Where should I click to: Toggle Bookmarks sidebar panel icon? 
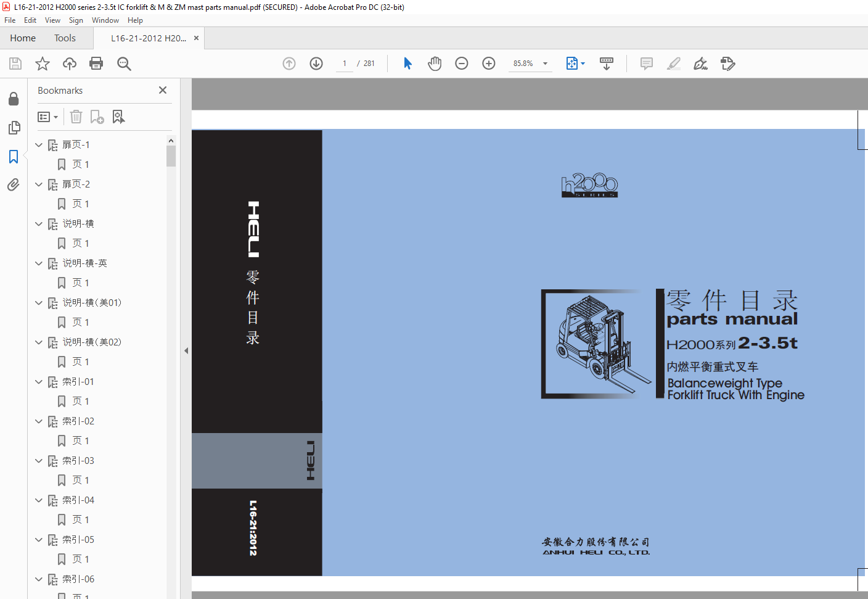(x=14, y=157)
